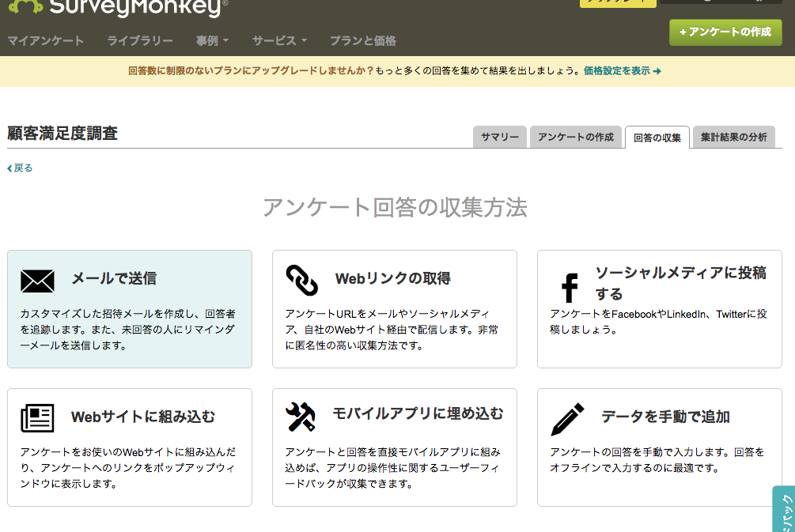795x532 pixels.
Task: Click the social card description mentioning LinkedIn、Twitter
Action: (659, 322)
